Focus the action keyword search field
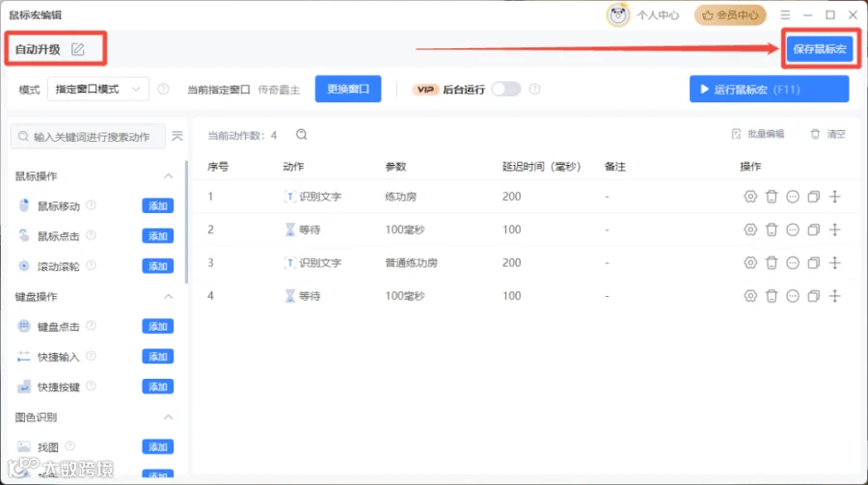Viewport: 868px width, 485px height. [x=88, y=136]
